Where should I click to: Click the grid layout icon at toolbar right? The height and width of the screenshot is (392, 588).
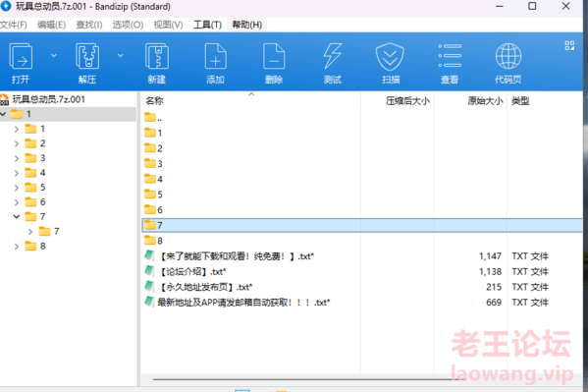coord(569,46)
